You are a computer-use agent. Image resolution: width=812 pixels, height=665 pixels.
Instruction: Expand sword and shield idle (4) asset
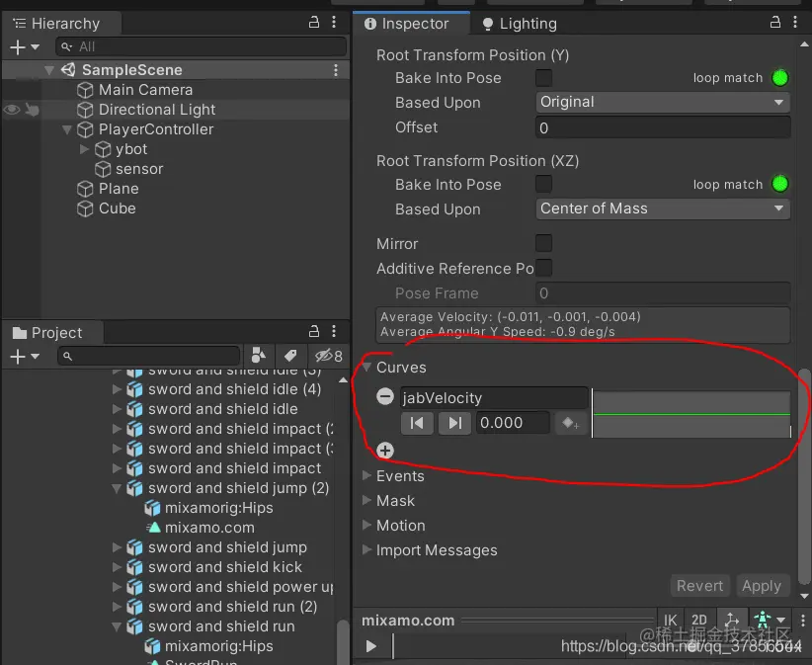(x=117, y=389)
